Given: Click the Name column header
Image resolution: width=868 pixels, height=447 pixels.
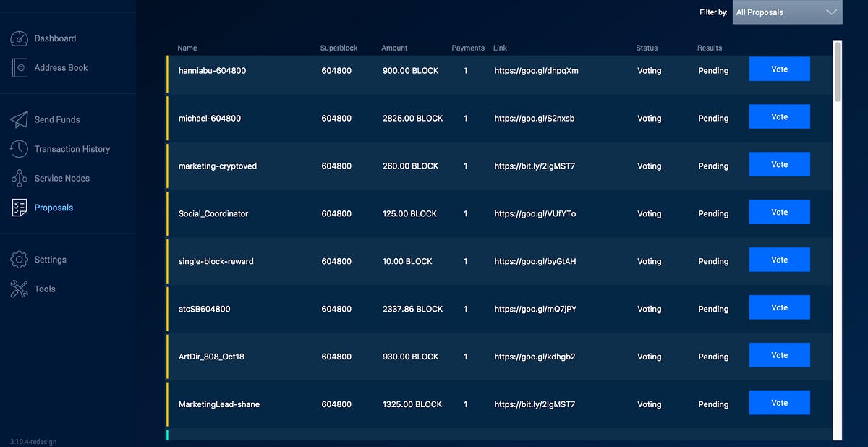Looking at the screenshot, I should [187, 48].
